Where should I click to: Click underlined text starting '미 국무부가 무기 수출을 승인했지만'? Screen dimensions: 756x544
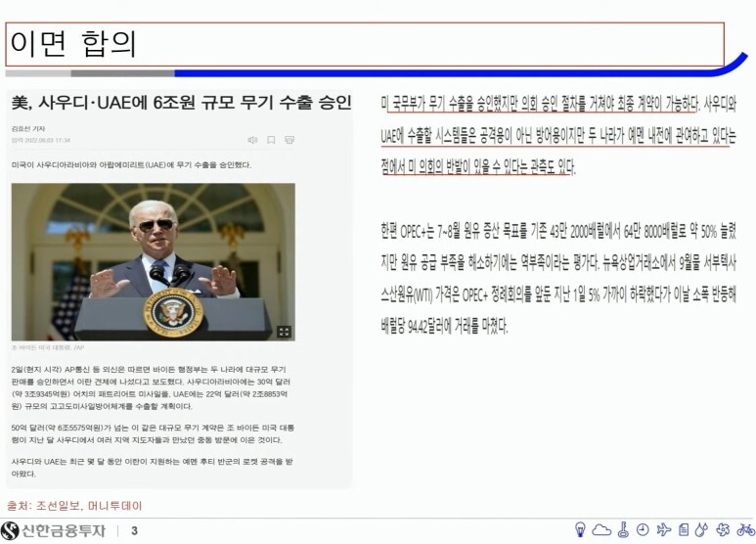540,103
